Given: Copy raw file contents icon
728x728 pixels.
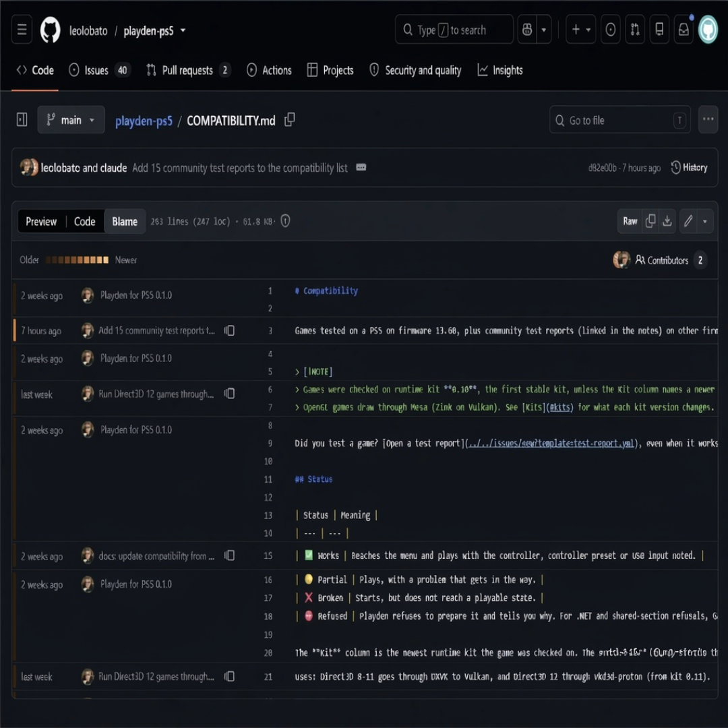Looking at the screenshot, I should (650, 221).
